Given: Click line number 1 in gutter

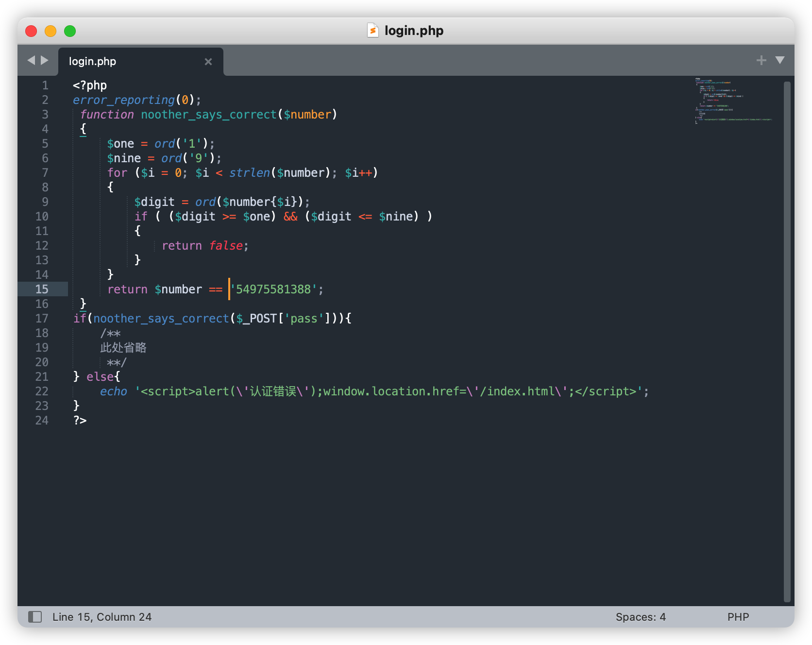Looking at the screenshot, I should click(x=45, y=85).
